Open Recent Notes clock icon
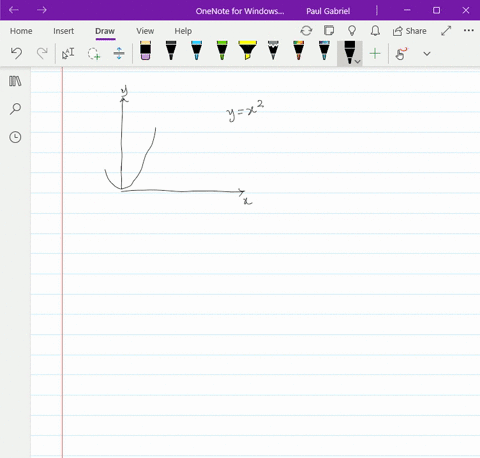This screenshot has width=480, height=458. coord(15,137)
